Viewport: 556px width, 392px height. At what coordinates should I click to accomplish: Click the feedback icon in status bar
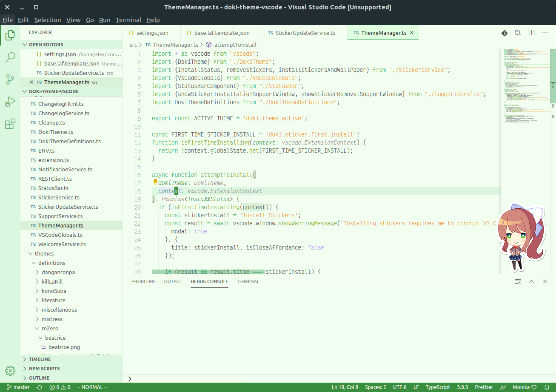point(503,387)
